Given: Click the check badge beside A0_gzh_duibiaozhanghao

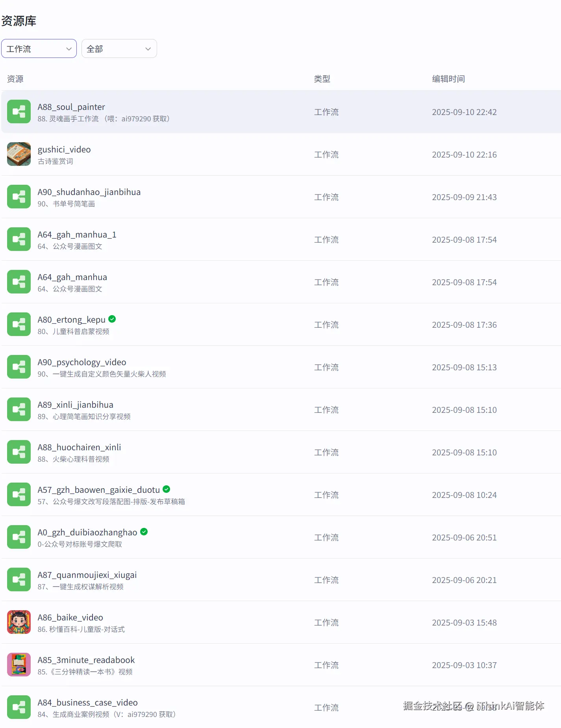Looking at the screenshot, I should point(144,532).
